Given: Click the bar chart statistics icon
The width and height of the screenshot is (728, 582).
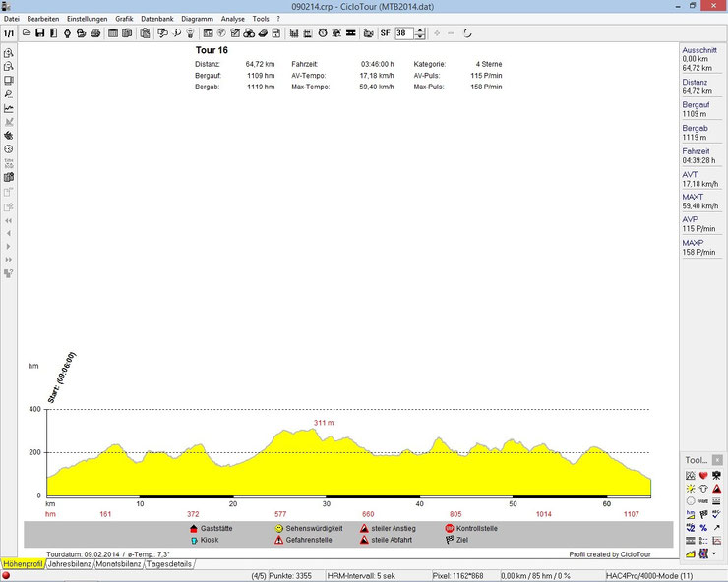Looking at the screenshot, I should [294, 33].
